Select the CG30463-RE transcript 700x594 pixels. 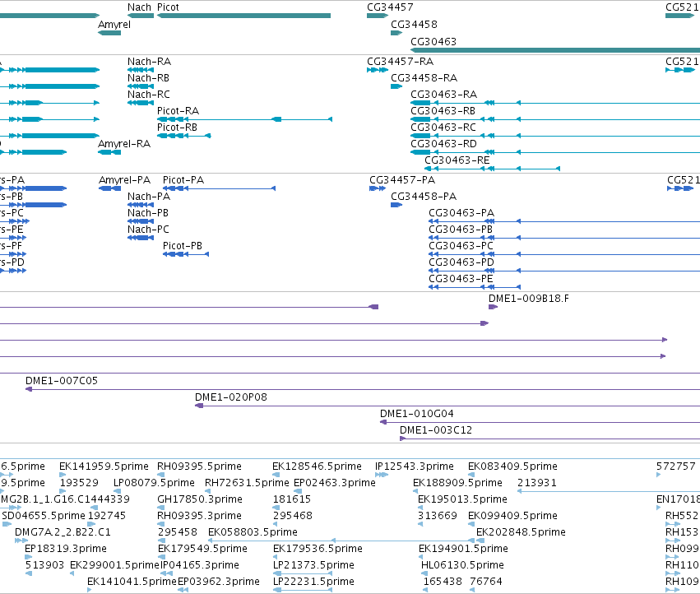493,169
